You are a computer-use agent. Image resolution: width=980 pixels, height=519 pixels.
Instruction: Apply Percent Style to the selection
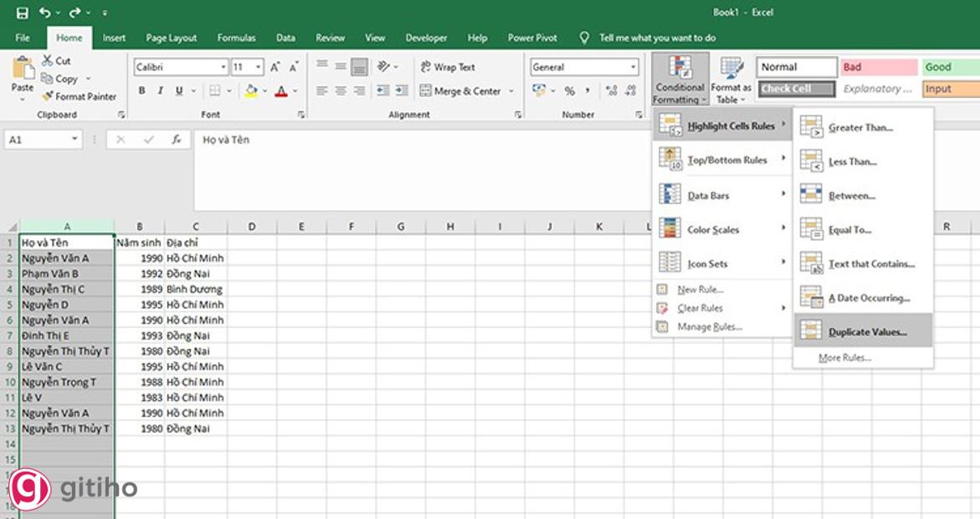tap(569, 92)
